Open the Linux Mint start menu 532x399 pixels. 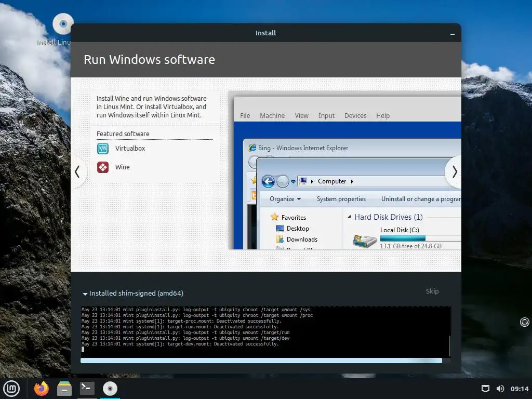click(x=11, y=389)
